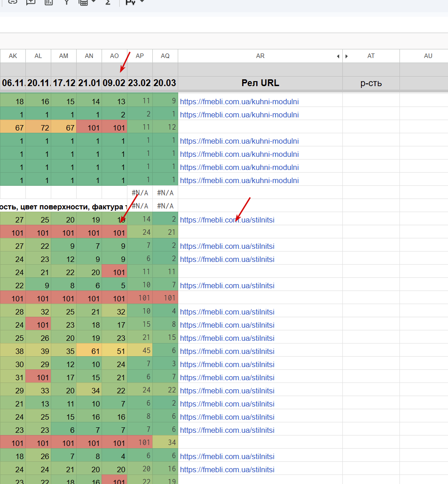Open the filter views dropdown arrow
The width and height of the screenshot is (448, 484).
tap(93, 1)
